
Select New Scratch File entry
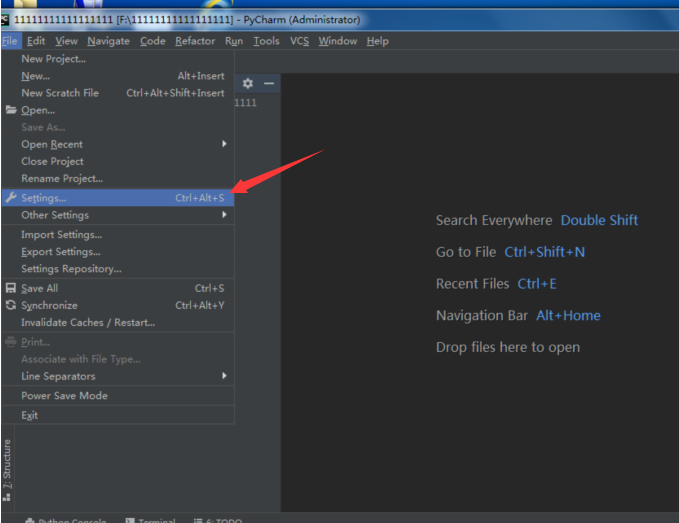coord(118,93)
